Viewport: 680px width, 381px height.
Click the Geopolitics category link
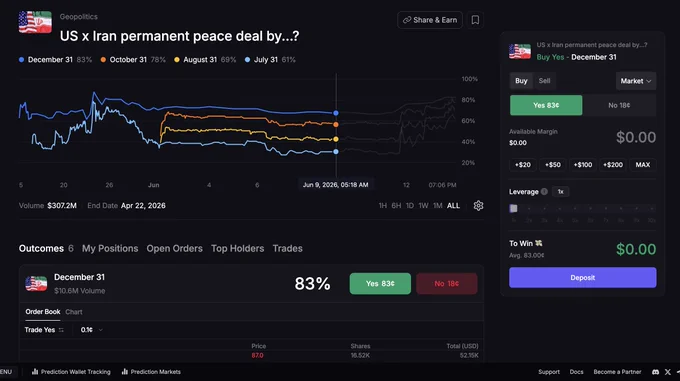[x=78, y=17]
